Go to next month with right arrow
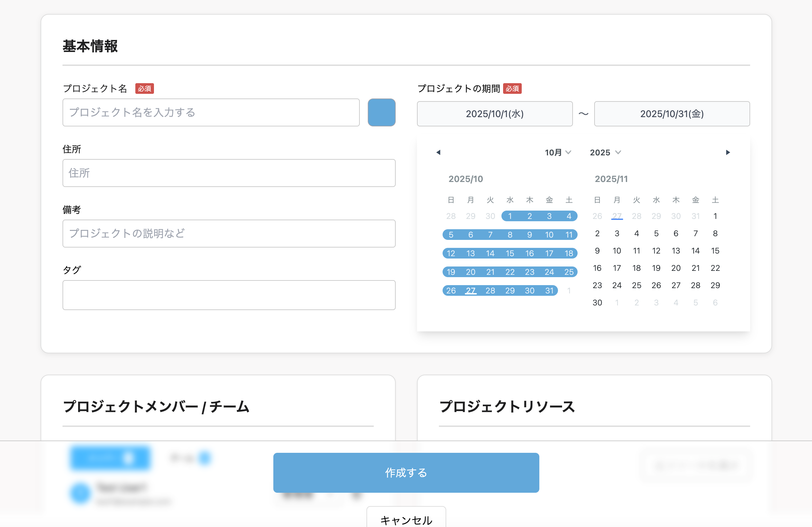The height and width of the screenshot is (527, 812). (728, 152)
